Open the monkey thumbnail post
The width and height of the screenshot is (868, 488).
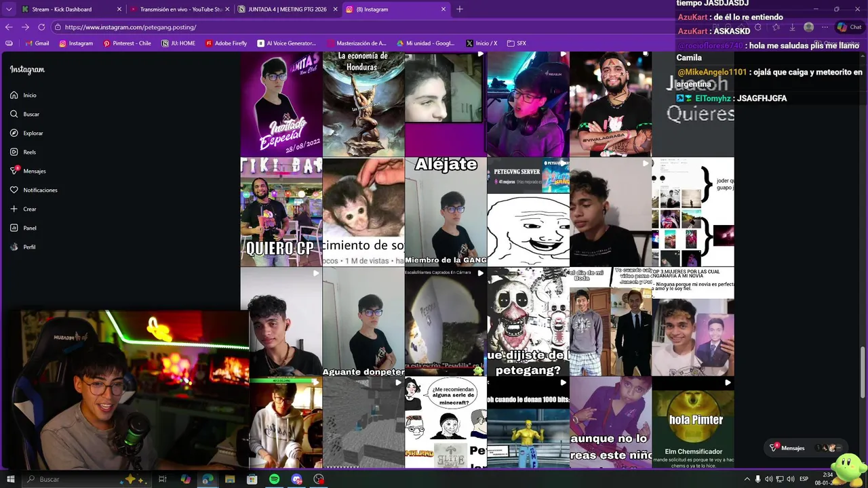pyautogui.click(x=363, y=212)
